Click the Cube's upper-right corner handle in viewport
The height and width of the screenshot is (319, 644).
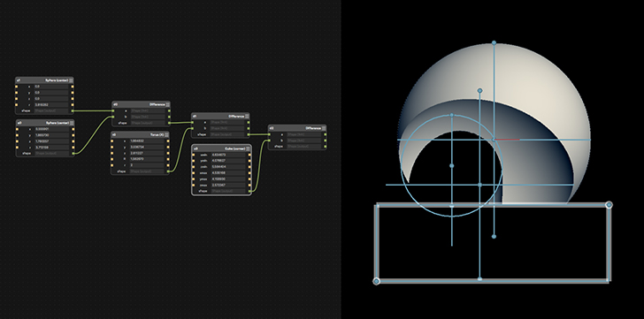coord(609,205)
